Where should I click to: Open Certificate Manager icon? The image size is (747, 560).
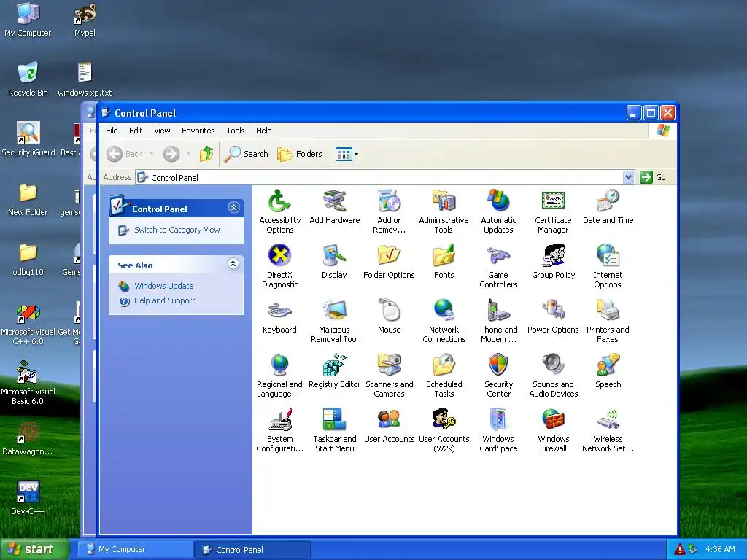pyautogui.click(x=553, y=201)
